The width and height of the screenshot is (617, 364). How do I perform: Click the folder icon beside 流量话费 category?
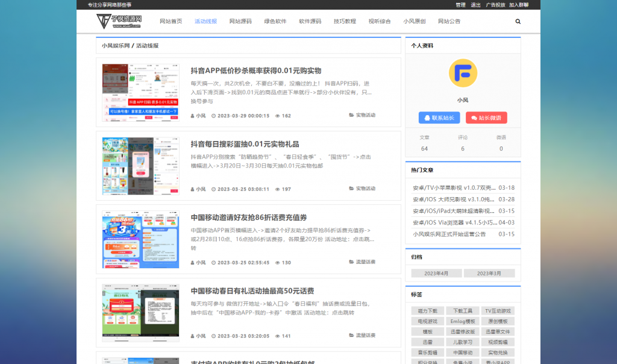(352, 262)
